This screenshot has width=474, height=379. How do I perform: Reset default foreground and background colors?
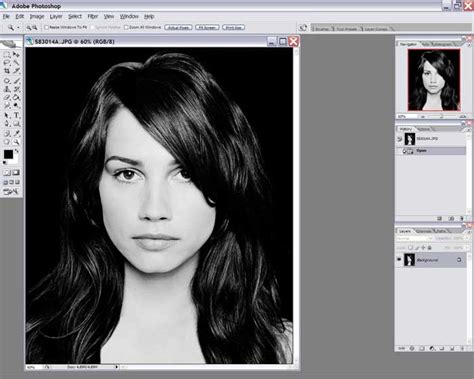5,163
